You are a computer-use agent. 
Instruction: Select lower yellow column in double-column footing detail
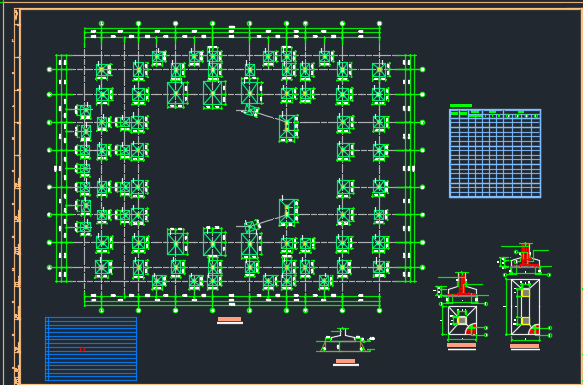pyautogui.click(x=525, y=321)
